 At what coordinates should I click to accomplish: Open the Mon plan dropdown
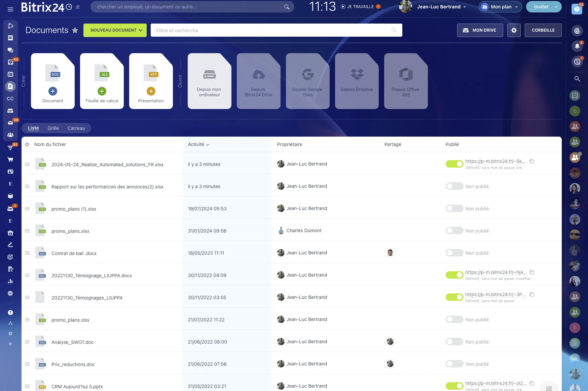coord(500,7)
